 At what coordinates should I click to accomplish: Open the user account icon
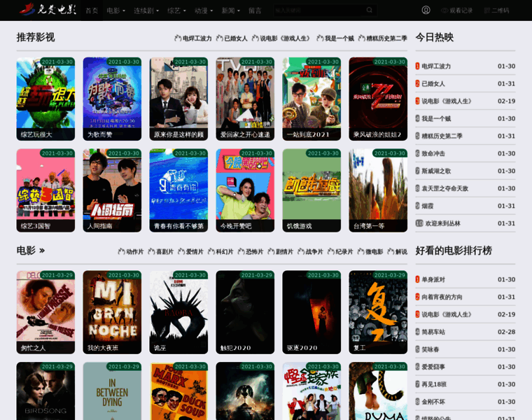coord(426,10)
